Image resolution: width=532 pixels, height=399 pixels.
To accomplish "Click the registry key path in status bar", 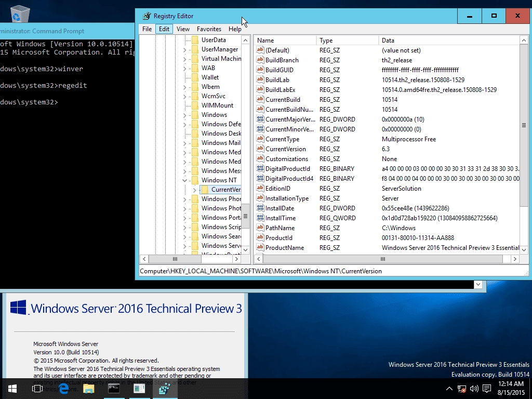I will click(x=261, y=271).
